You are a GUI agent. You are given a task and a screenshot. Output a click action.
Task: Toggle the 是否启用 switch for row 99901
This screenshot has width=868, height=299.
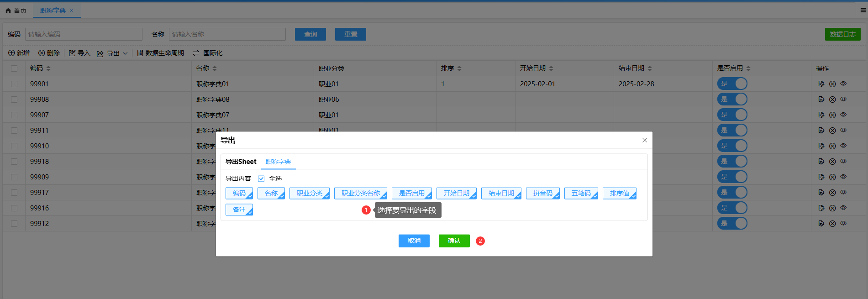click(x=732, y=84)
